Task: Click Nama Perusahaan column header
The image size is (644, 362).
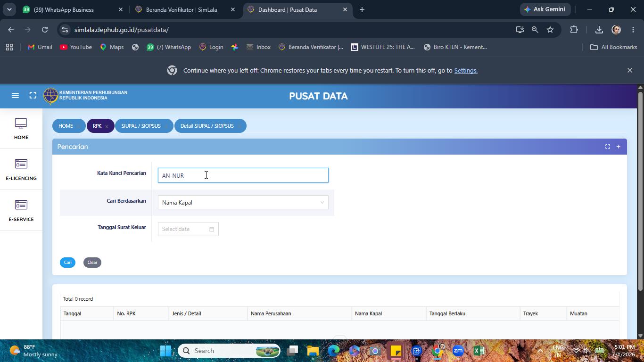Action: tap(299, 313)
